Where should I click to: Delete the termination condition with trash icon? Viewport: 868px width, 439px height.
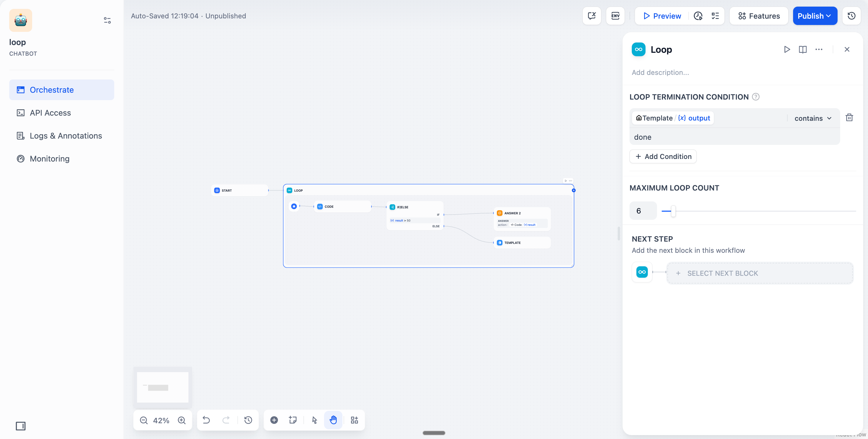click(849, 118)
